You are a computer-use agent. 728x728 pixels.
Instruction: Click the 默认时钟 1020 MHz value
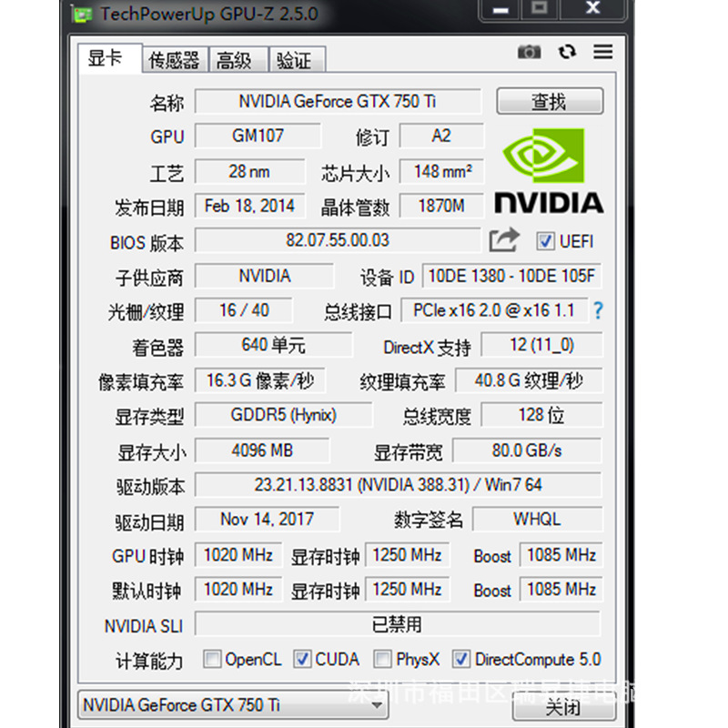point(238,589)
